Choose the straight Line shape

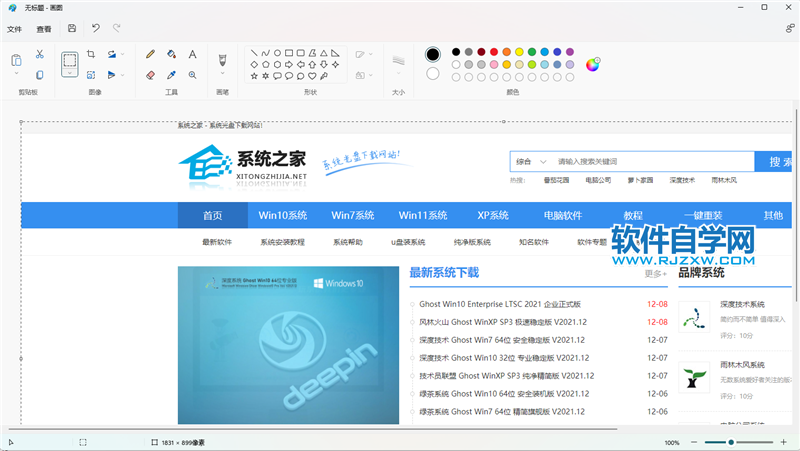[x=254, y=53]
